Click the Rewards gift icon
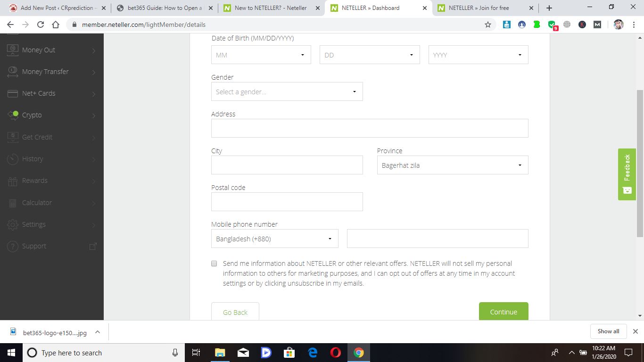 click(x=13, y=181)
